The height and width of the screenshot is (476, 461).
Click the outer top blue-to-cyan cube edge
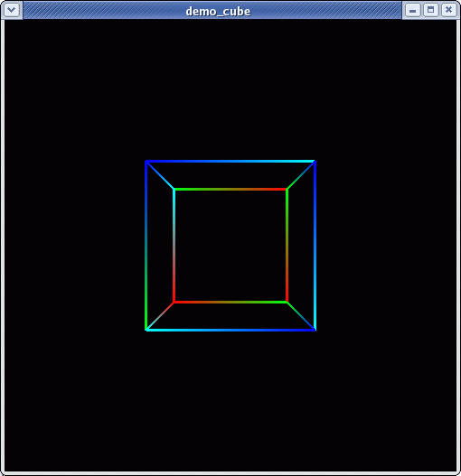pos(230,161)
